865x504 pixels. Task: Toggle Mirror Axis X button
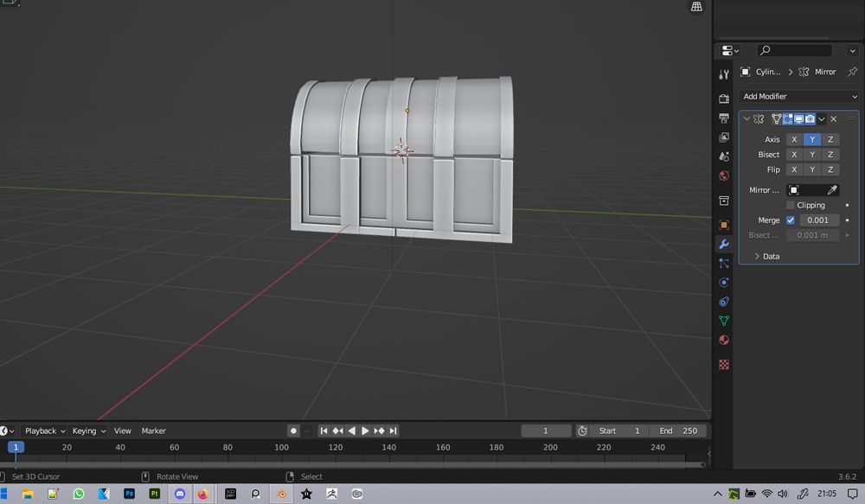[x=794, y=139]
